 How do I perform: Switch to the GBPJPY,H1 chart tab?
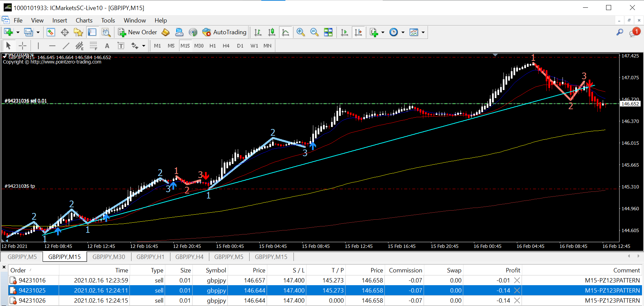151,257
